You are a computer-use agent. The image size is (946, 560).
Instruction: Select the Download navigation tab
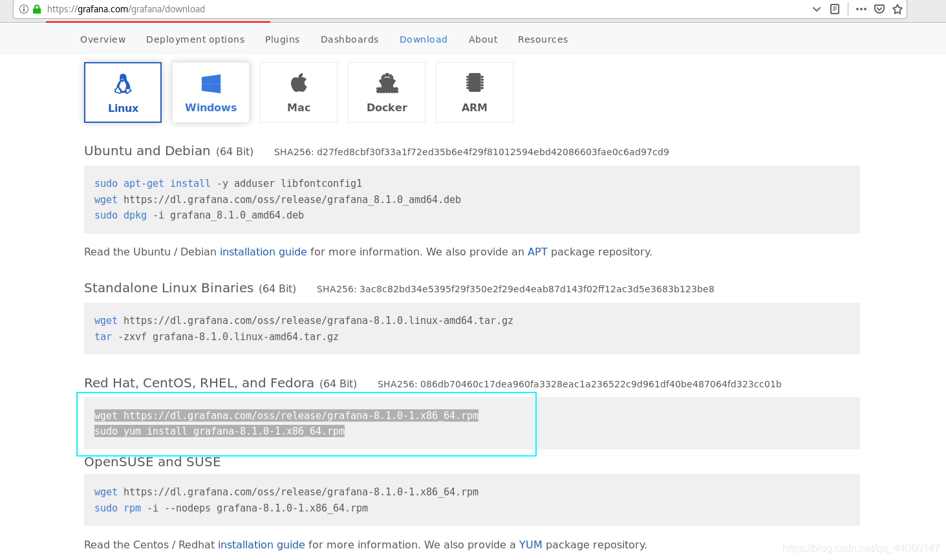[424, 39]
